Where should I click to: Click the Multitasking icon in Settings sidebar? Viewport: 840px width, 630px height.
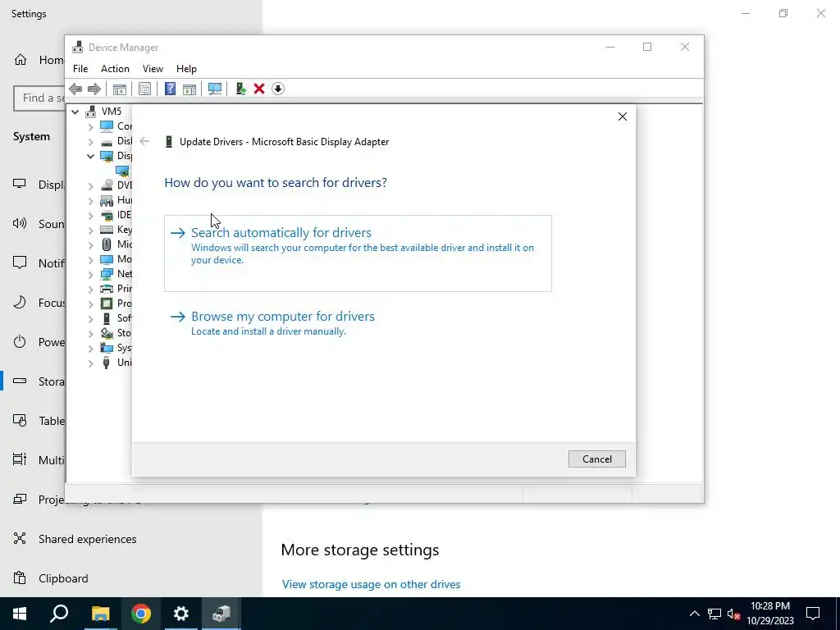click(x=20, y=459)
